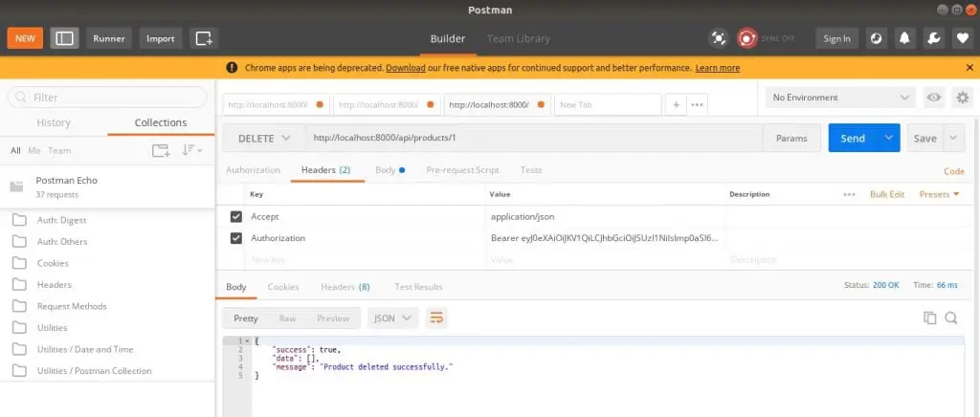
Task: Toggle the sidebar layout icon
Action: tap(64, 38)
